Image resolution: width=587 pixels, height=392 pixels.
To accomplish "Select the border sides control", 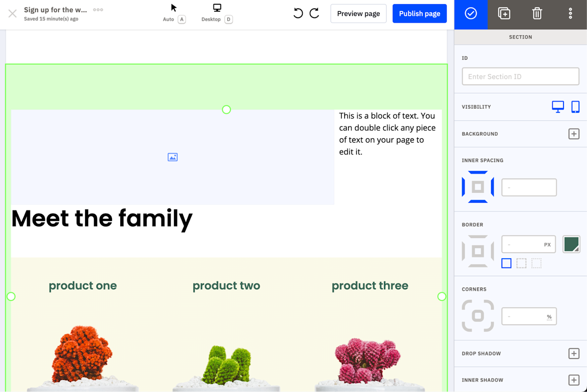I will (x=478, y=252).
